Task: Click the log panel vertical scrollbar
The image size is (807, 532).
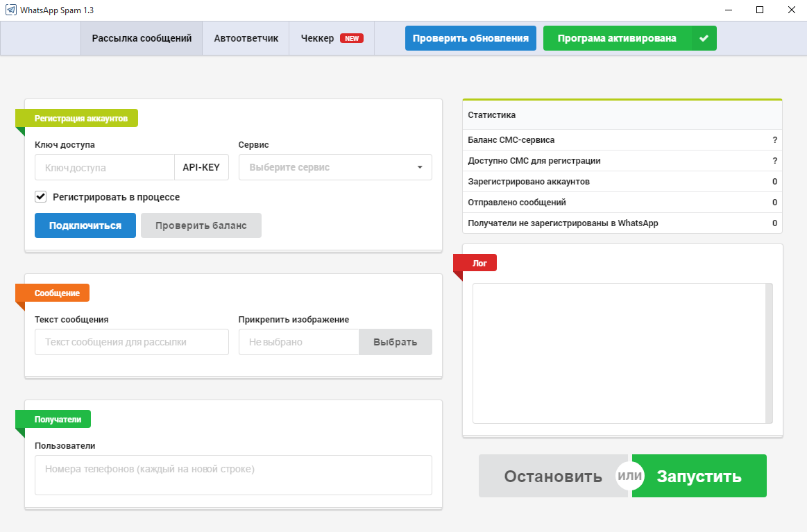Action: coord(769,352)
